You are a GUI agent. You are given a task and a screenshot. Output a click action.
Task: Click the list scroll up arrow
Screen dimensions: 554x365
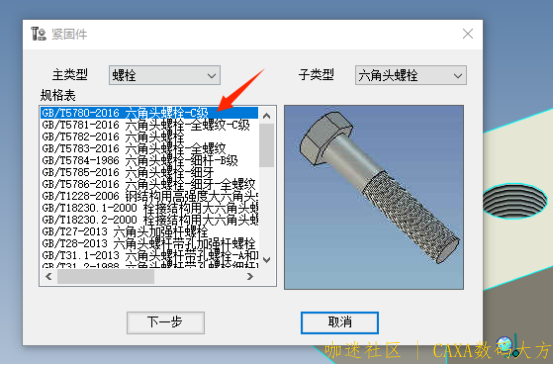267,116
